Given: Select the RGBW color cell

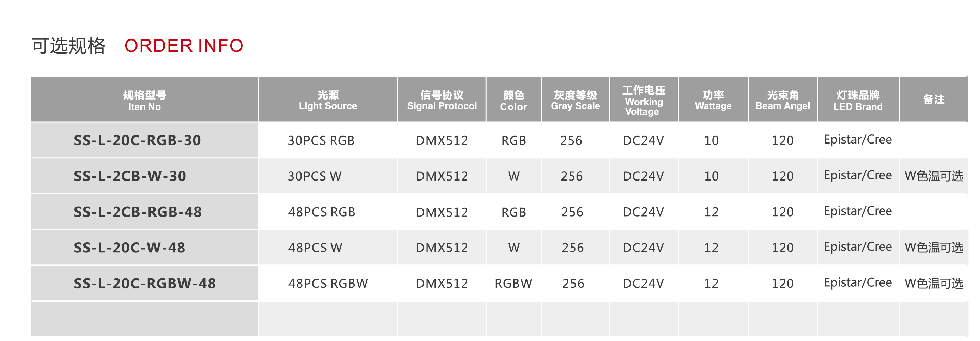Looking at the screenshot, I should [x=513, y=284].
